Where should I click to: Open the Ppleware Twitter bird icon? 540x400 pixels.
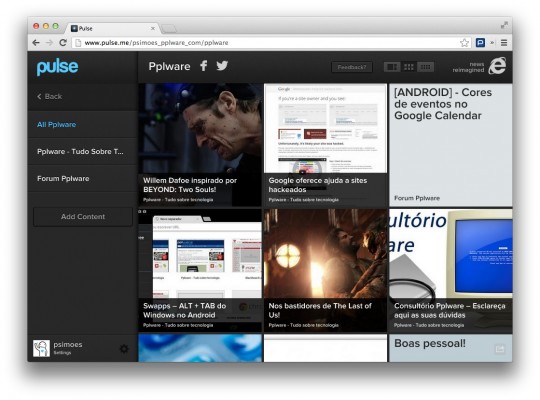tap(222, 65)
